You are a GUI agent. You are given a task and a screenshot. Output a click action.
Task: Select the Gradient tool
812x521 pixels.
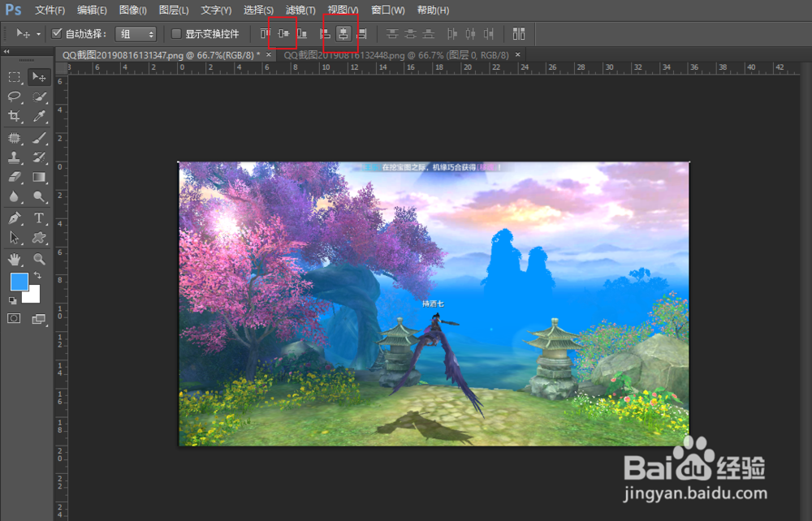pyautogui.click(x=39, y=177)
